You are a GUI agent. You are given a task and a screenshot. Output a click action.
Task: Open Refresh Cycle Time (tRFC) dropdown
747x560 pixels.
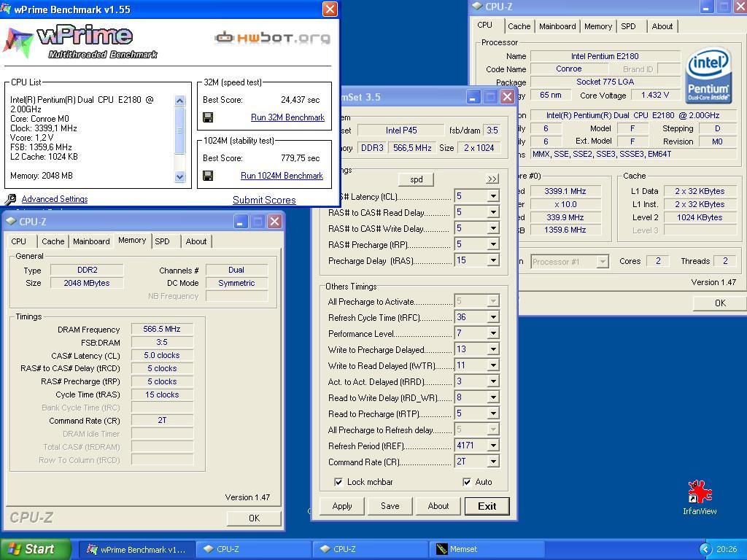493,317
